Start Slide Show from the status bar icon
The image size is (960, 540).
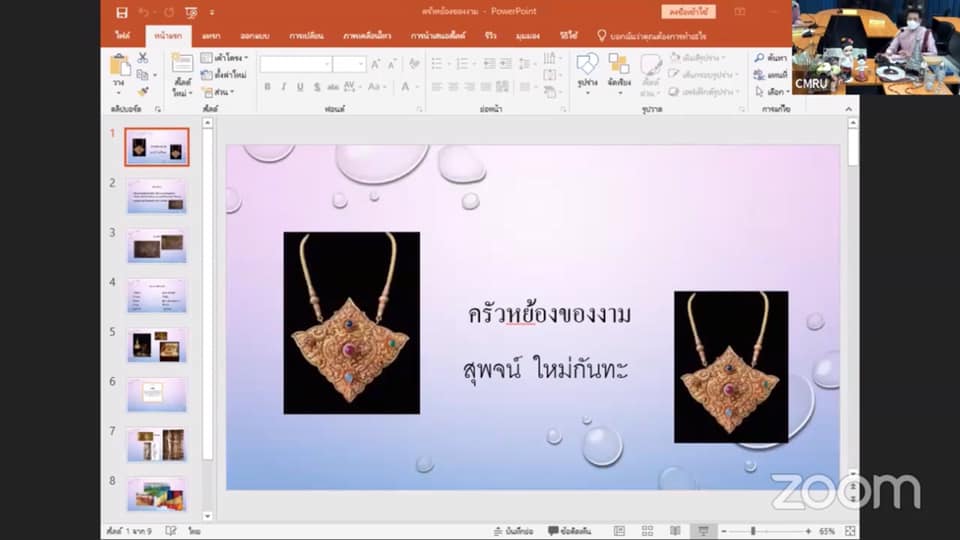click(x=704, y=531)
